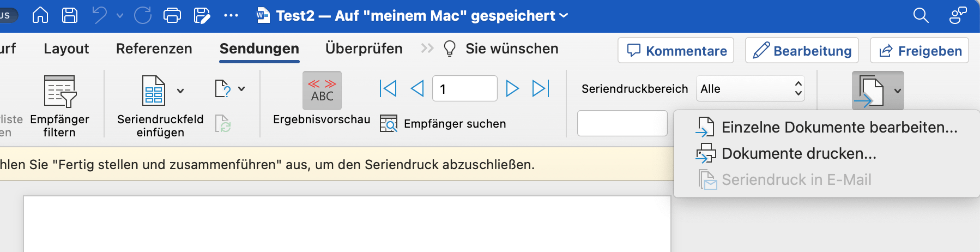This screenshot has width=980, height=252.
Task: Click the Freigeben share button
Action: [919, 51]
